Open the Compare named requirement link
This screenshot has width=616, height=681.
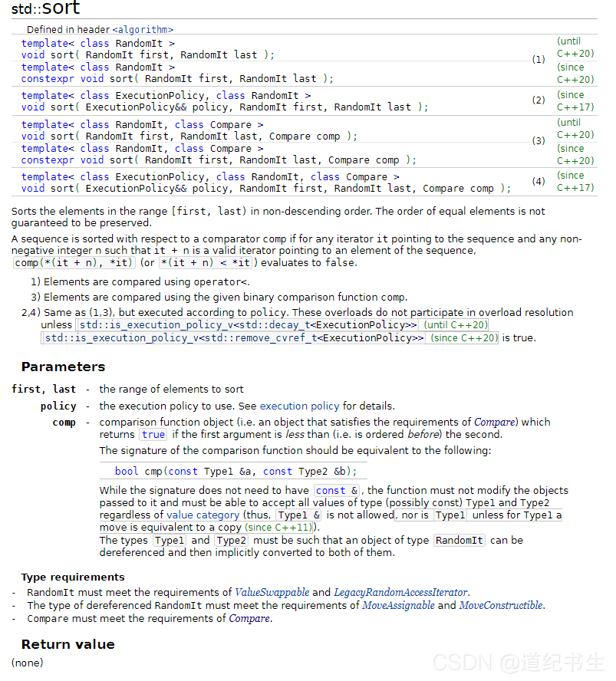click(494, 422)
